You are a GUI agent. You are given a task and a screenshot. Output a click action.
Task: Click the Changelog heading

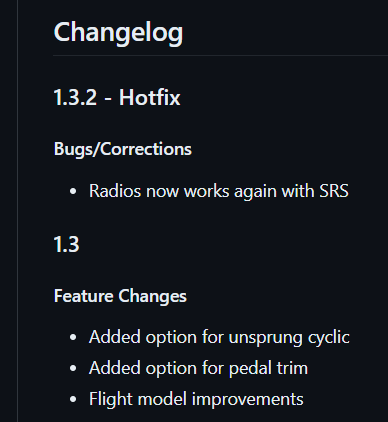[118, 33]
